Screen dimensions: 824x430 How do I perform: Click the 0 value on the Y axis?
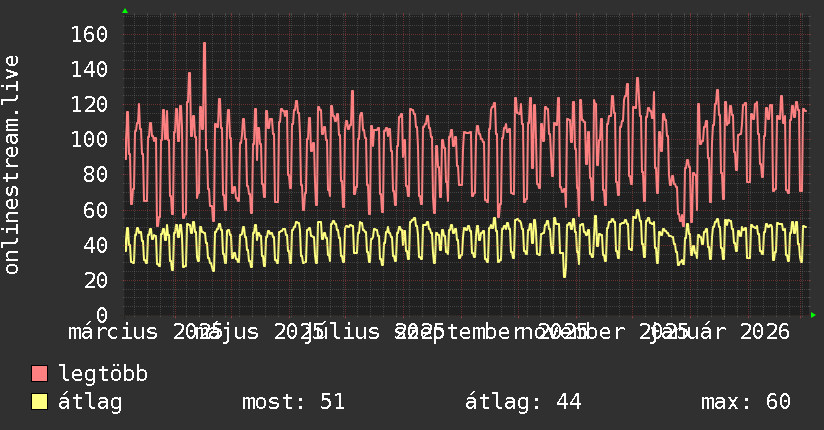coord(102,315)
